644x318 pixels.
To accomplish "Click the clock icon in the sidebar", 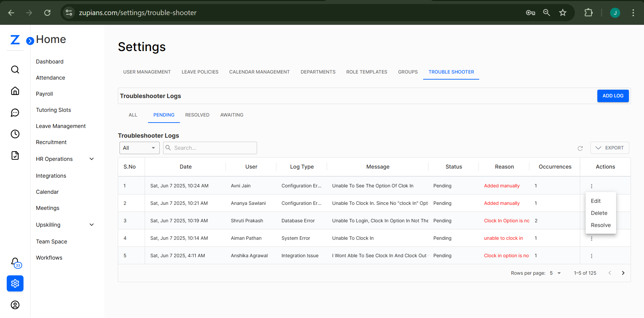I will tap(15, 134).
